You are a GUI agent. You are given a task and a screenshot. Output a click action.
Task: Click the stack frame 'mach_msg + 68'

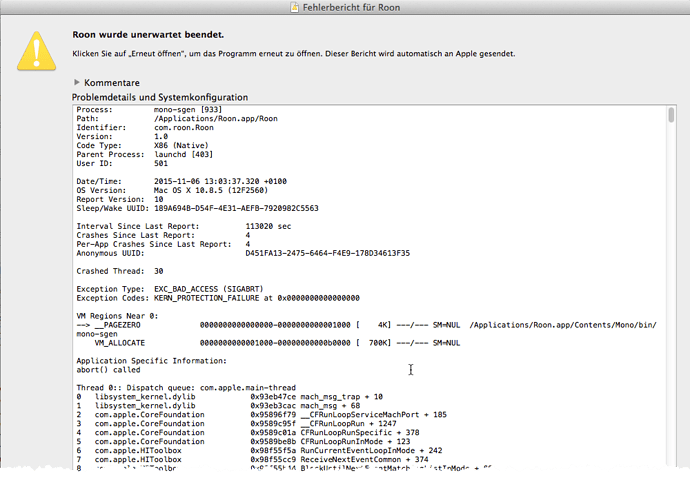coord(330,406)
